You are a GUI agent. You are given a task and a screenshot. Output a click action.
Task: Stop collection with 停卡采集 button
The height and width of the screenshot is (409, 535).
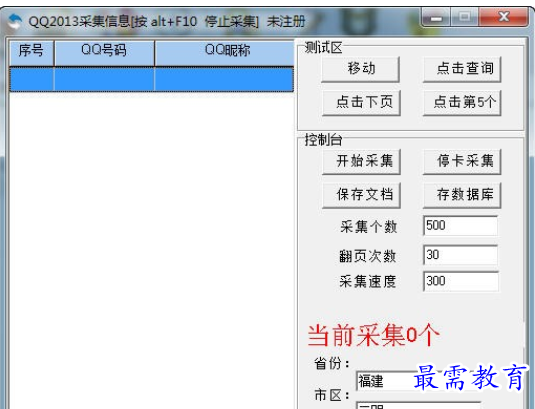point(462,162)
